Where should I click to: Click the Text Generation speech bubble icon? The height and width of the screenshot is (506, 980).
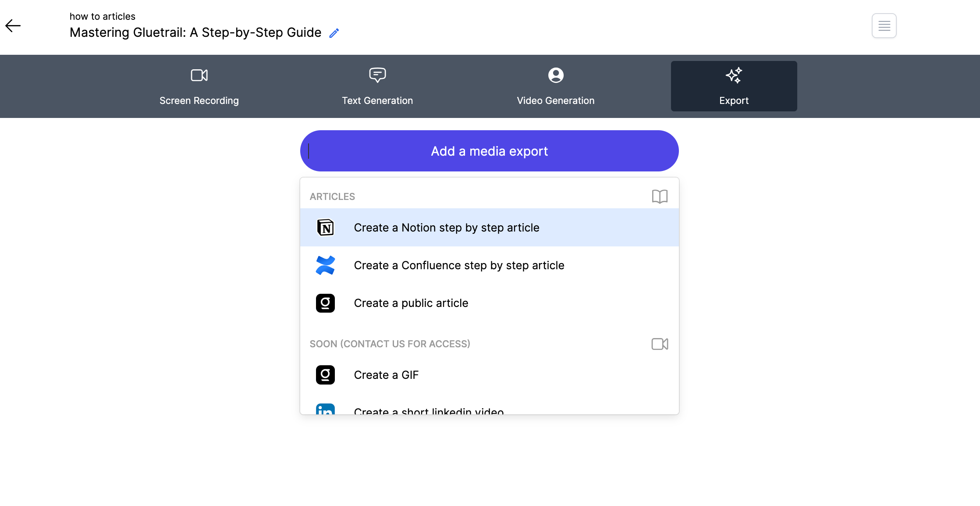point(377,75)
